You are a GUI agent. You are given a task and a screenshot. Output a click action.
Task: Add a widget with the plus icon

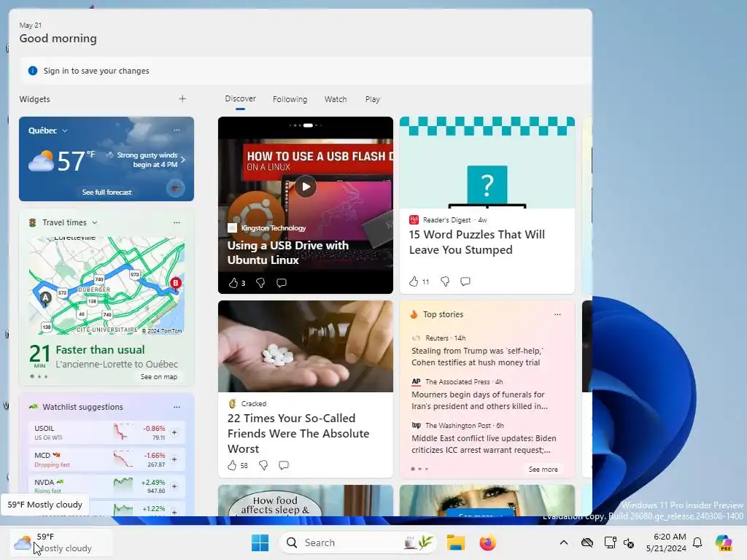pos(182,98)
